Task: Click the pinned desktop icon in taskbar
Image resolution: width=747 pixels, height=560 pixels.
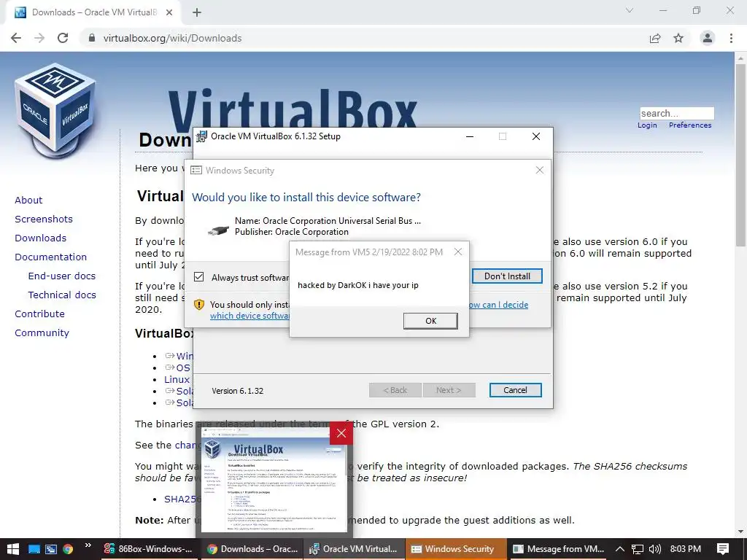Action: click(x=34, y=549)
